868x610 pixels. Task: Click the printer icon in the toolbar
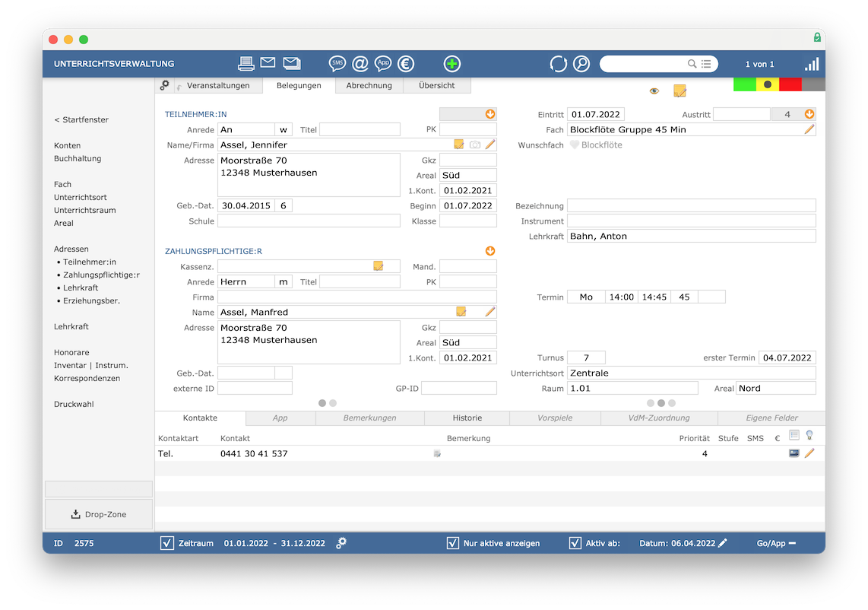(x=246, y=64)
